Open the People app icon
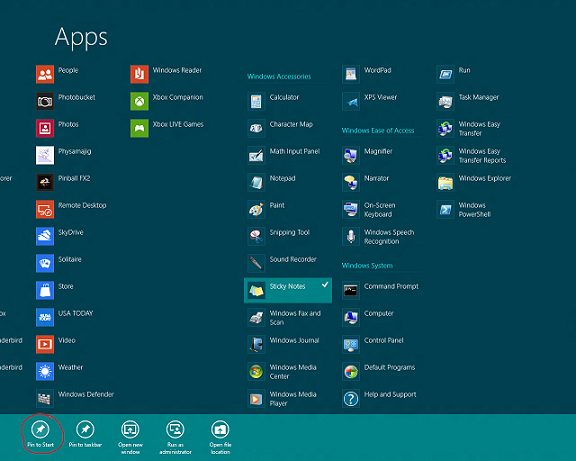The height and width of the screenshot is (461, 576). click(x=45, y=74)
